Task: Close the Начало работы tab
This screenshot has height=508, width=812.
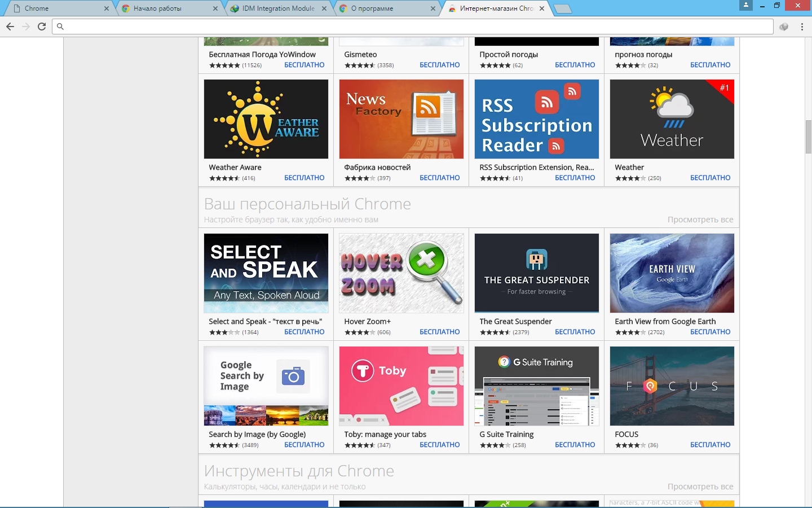Action: pos(215,8)
